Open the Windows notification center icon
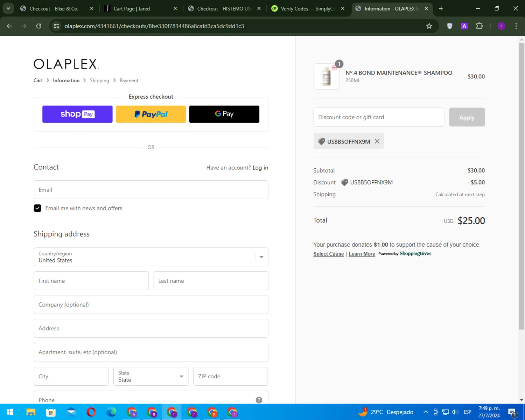 (x=512, y=412)
